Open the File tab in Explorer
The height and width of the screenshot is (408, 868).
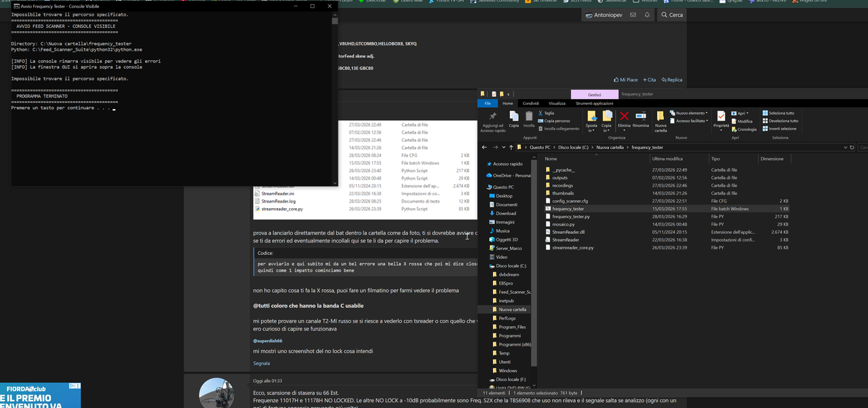488,103
